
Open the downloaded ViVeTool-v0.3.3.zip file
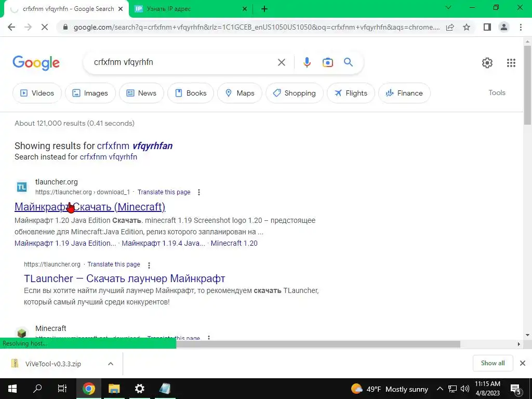pyautogui.click(x=52, y=364)
